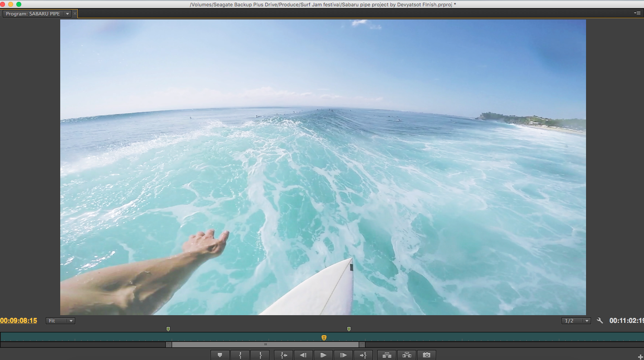Image resolution: width=644 pixels, height=360 pixels.
Task: Close the Program: SABARU PIPE panel tab
Action: pos(75,14)
